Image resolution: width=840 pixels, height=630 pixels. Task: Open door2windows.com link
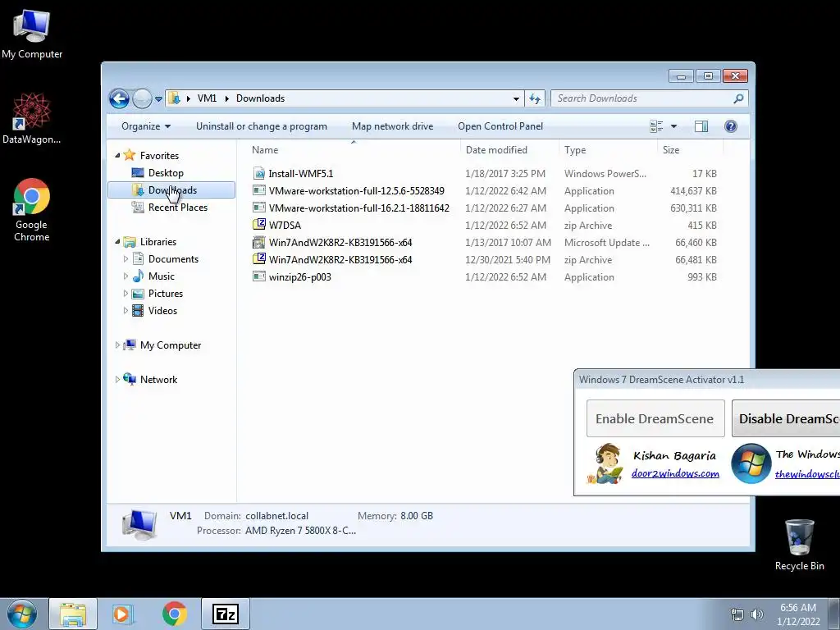[675, 473]
